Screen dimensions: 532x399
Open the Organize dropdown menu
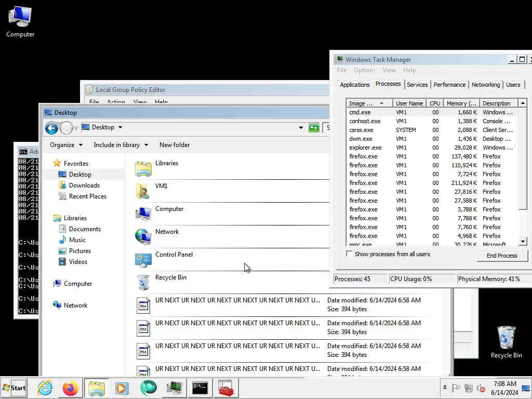pos(66,145)
